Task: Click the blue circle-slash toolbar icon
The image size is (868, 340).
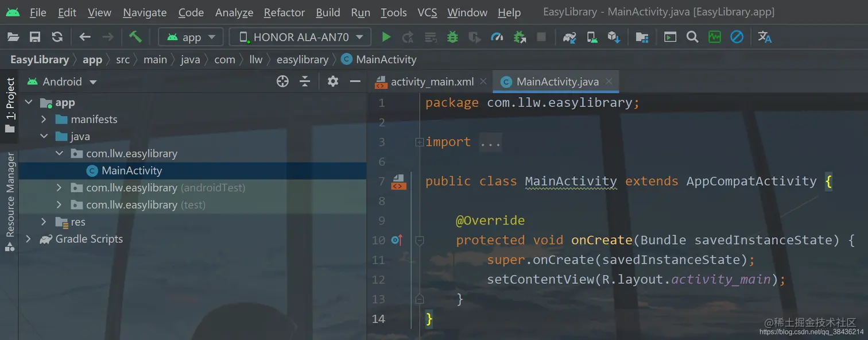Action: (737, 37)
